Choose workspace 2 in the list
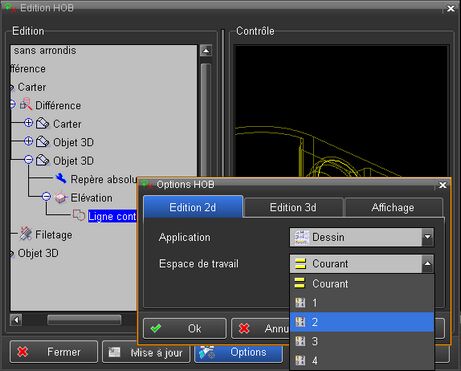461x371 pixels. [x=362, y=322]
